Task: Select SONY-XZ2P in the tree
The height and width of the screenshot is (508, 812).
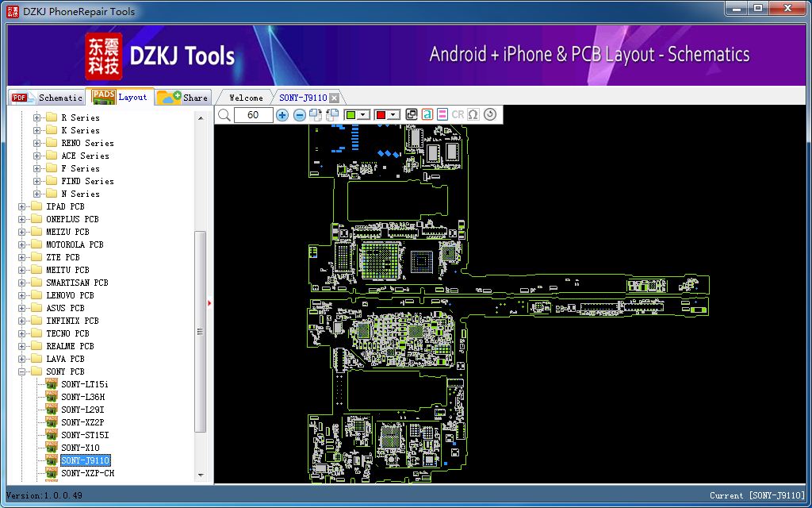Action: 82,422
